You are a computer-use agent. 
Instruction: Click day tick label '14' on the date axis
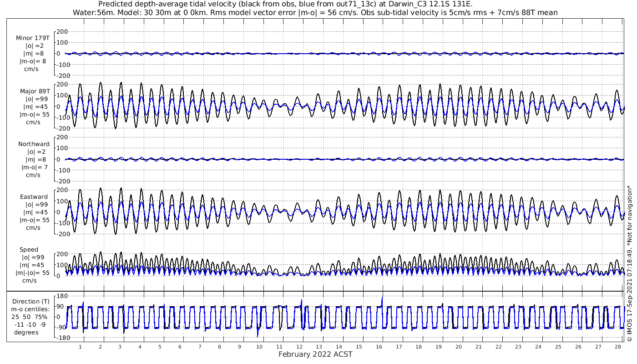339,347
